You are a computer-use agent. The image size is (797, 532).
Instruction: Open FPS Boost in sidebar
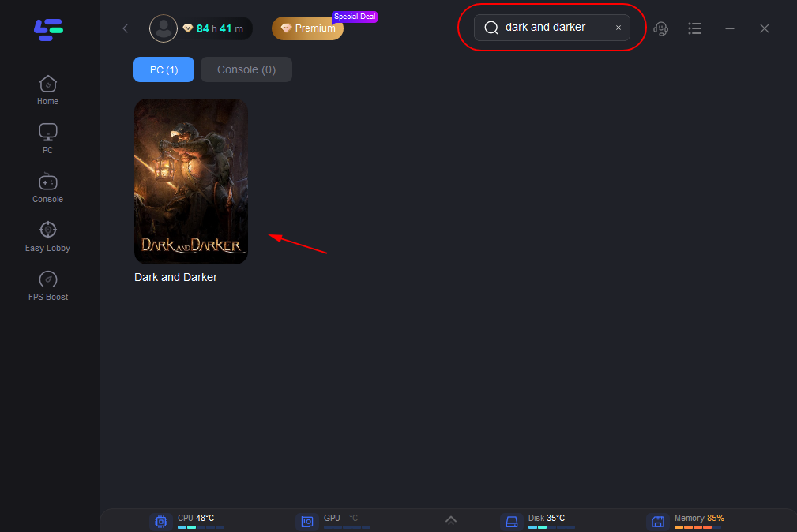47,286
